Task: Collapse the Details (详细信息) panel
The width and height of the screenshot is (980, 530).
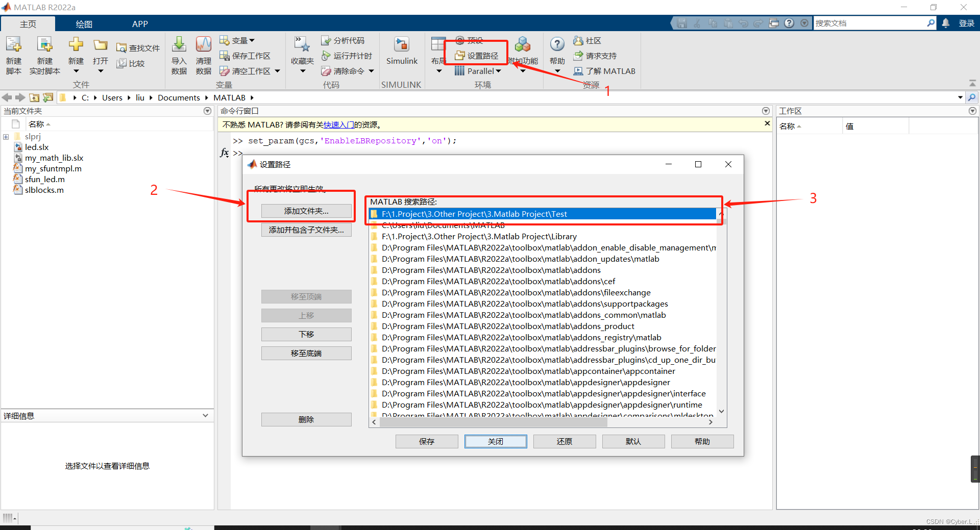Action: [205, 416]
